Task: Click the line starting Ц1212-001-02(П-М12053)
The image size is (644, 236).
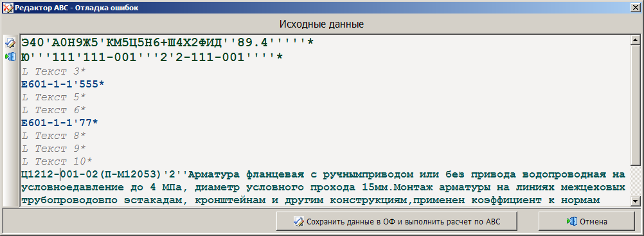Action: (323, 175)
